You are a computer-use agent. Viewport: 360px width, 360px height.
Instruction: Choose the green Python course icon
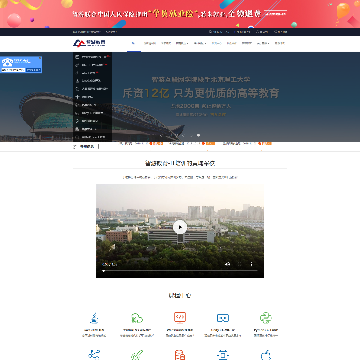(266, 318)
